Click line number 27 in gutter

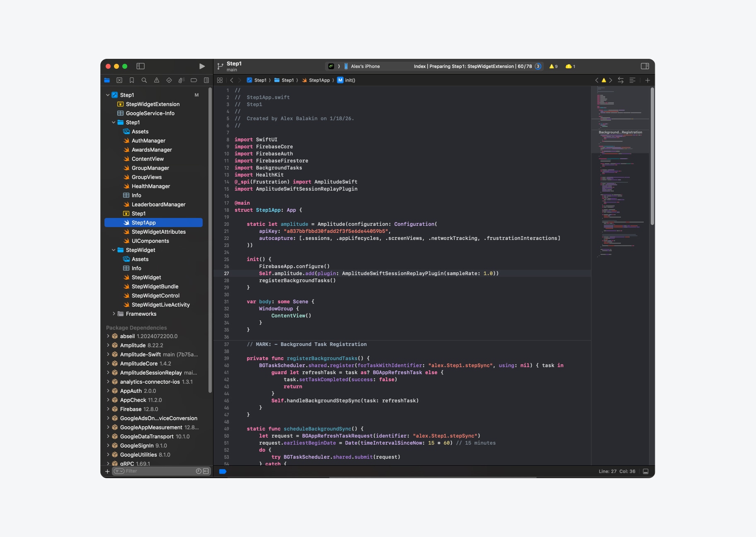[227, 273]
